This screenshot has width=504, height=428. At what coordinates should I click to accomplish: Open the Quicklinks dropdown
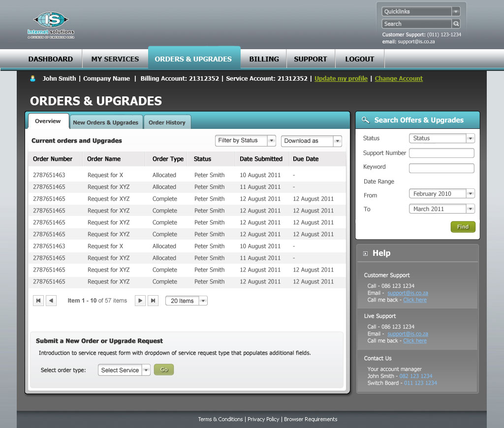tap(456, 11)
